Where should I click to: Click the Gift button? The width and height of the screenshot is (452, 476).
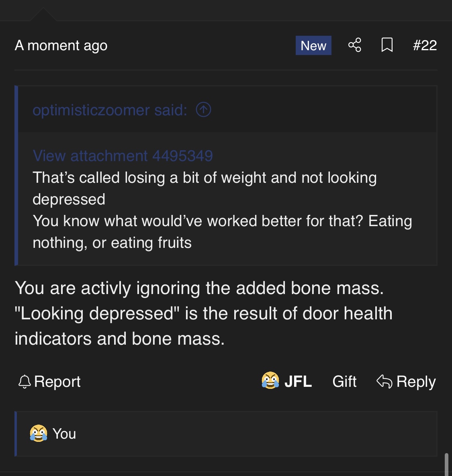pyautogui.click(x=344, y=381)
